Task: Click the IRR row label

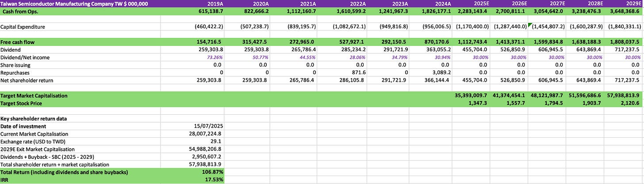Action: coord(4,179)
